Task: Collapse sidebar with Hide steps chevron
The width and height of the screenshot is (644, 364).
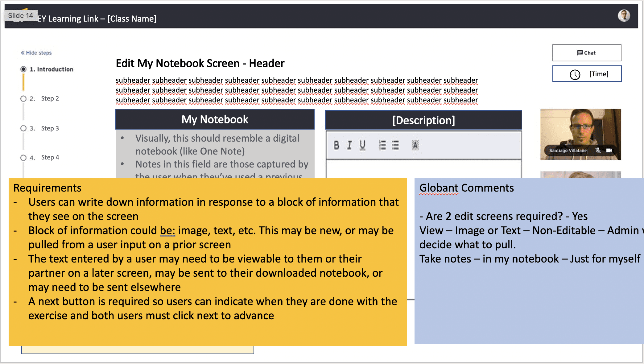Action: click(23, 53)
